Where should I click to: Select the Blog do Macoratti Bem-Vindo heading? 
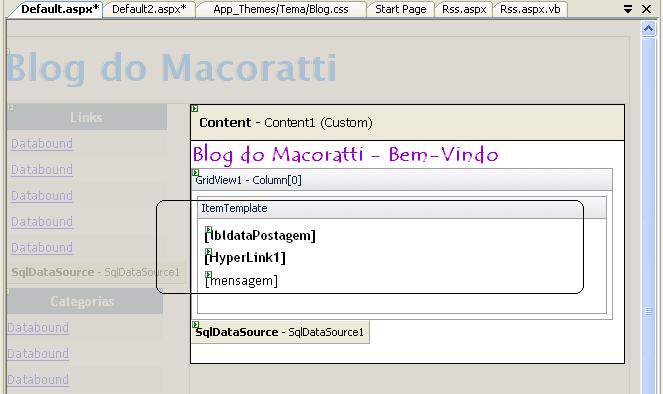point(345,154)
